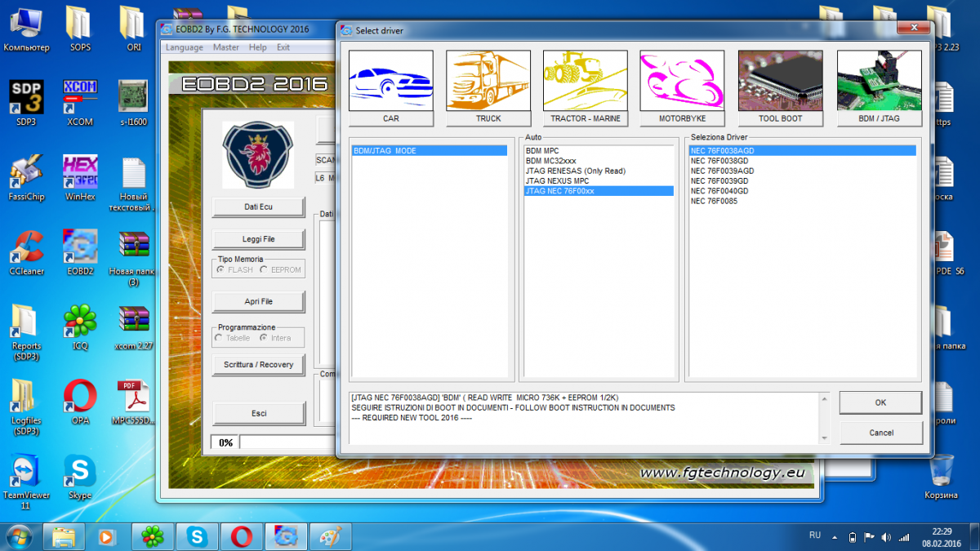The width and height of the screenshot is (980, 551).
Task: Choose the TRACTOR - MARINE category
Action: [x=586, y=88]
